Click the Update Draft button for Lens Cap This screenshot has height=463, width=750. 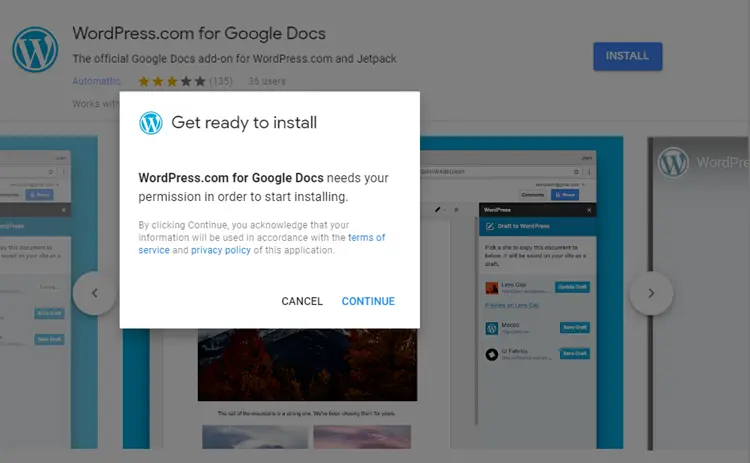(572, 287)
